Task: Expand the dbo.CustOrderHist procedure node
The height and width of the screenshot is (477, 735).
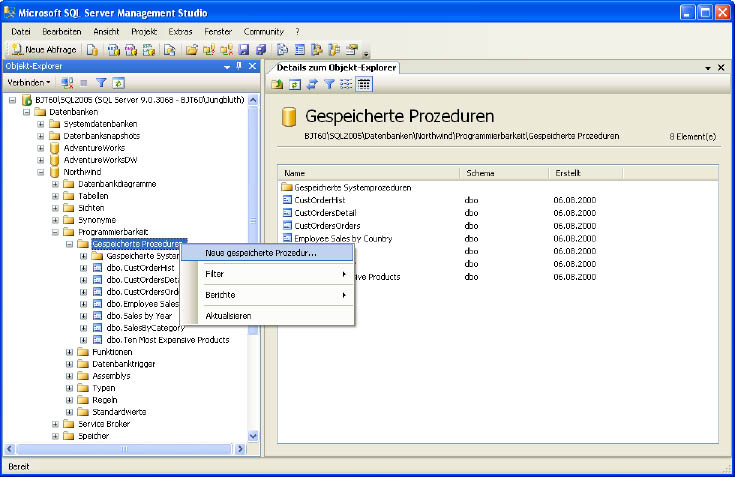Action: 83,268
